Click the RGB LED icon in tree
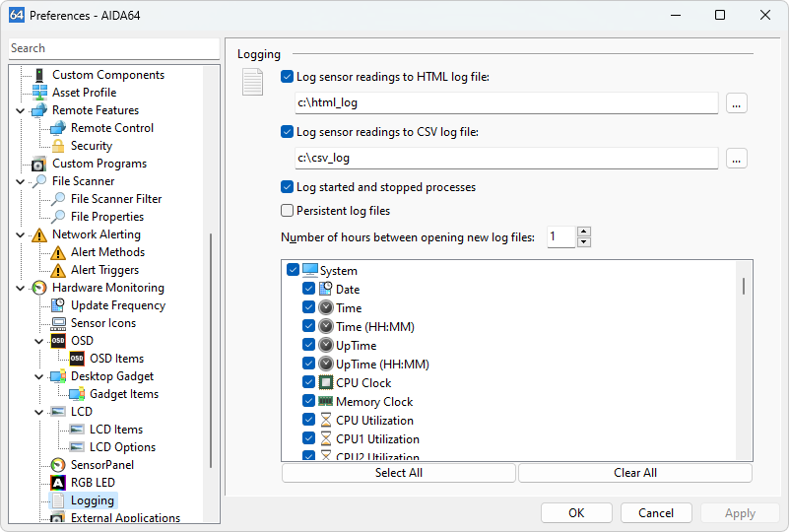 (x=58, y=483)
